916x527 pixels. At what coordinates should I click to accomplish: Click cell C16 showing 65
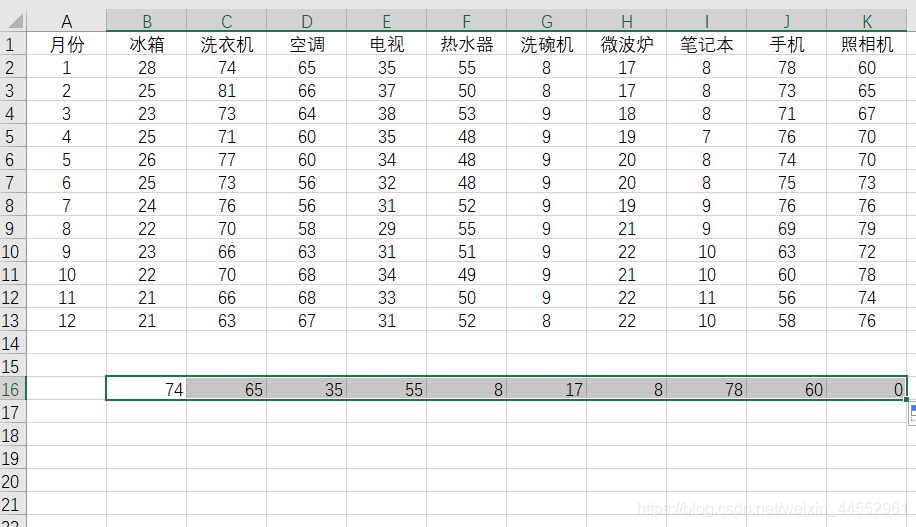(227, 390)
